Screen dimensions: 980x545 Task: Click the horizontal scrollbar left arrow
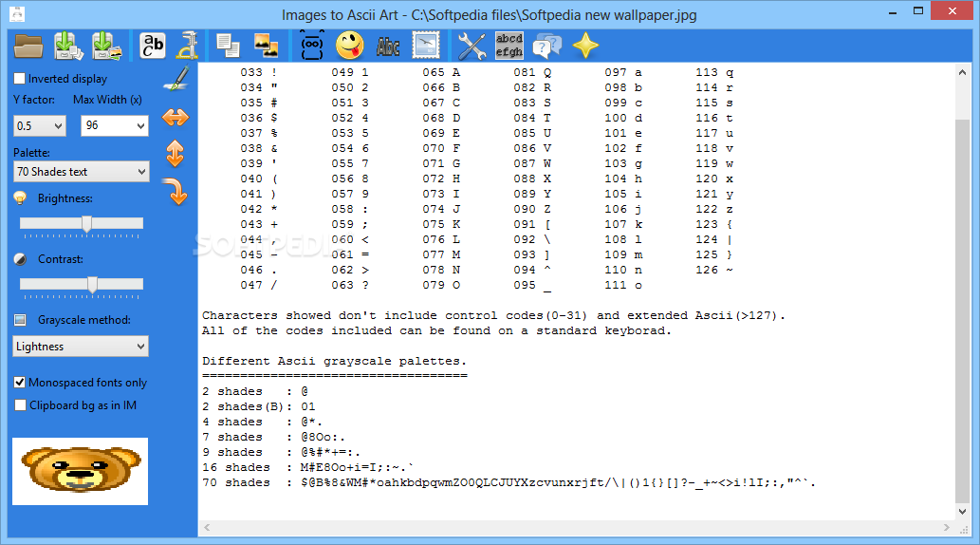[x=208, y=528]
